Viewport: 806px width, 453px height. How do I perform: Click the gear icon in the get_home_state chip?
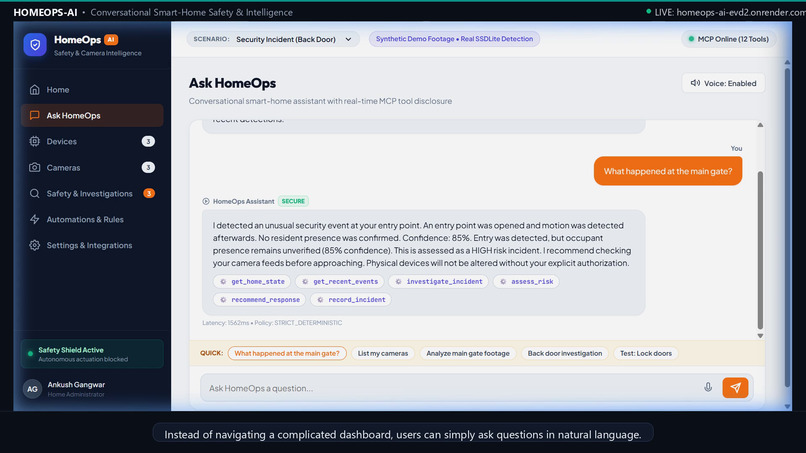pyautogui.click(x=223, y=281)
